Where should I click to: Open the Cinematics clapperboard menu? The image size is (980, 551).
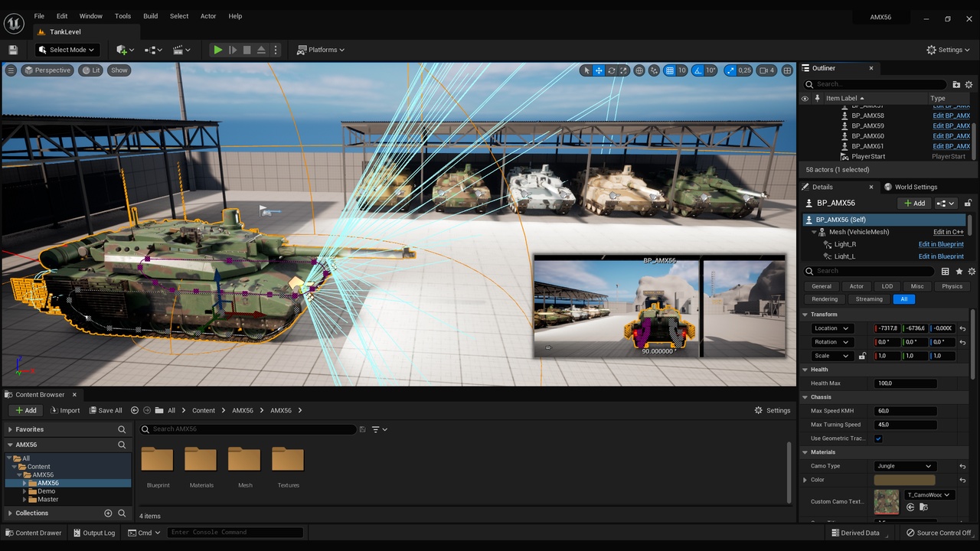[x=182, y=50]
